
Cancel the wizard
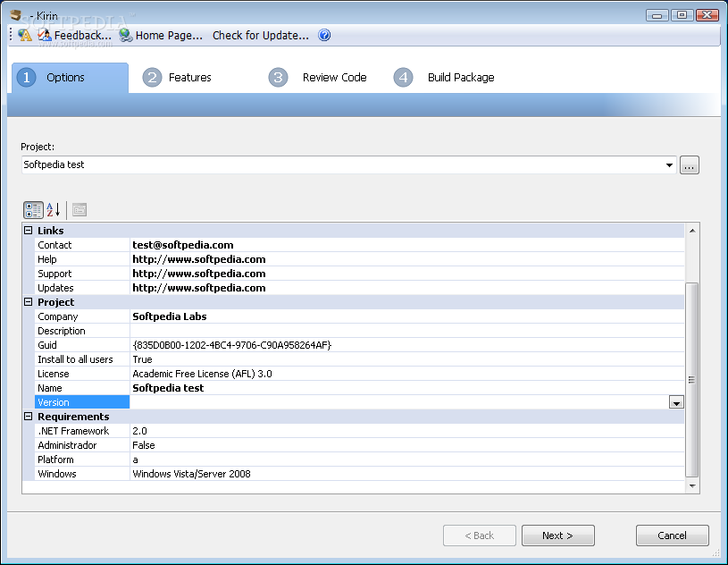coord(673,535)
